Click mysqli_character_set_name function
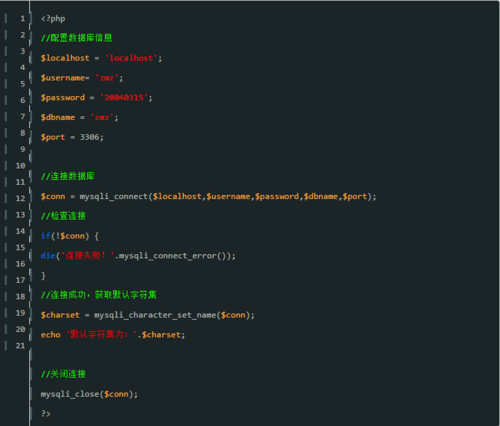The image size is (500, 426). 155,315
